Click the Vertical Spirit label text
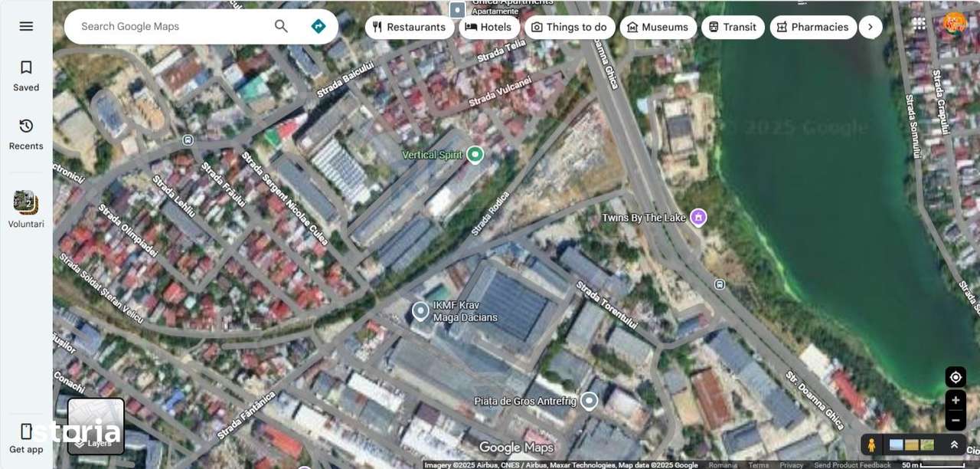 coord(433,155)
